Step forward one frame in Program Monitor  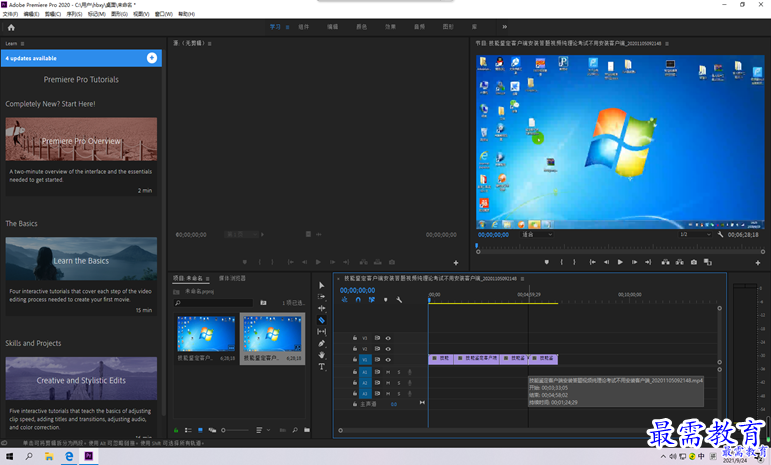pyautogui.click(x=634, y=262)
